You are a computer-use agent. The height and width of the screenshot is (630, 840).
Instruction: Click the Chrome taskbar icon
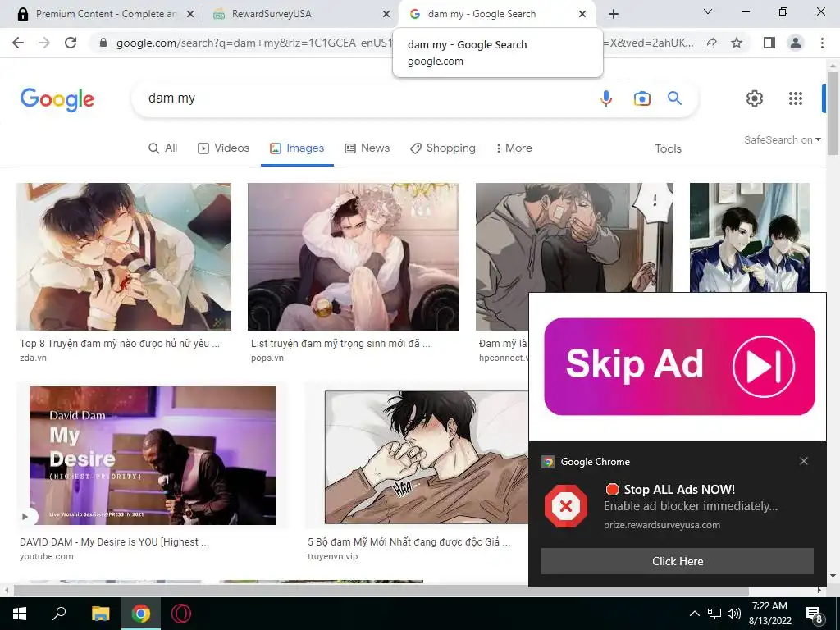141,614
